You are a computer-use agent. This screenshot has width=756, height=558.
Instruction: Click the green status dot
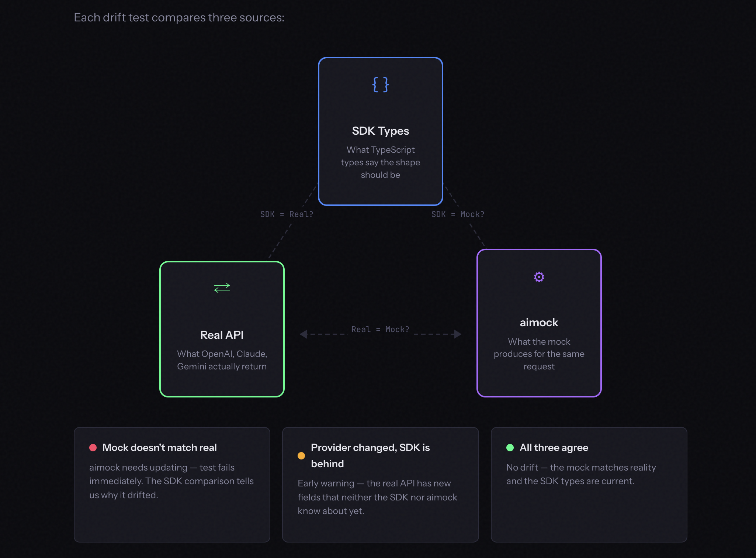tap(510, 448)
